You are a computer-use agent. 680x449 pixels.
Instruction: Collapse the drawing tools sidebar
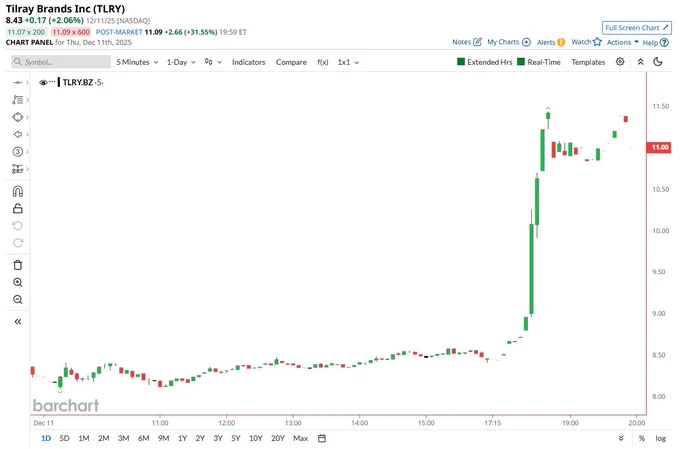pyautogui.click(x=18, y=321)
